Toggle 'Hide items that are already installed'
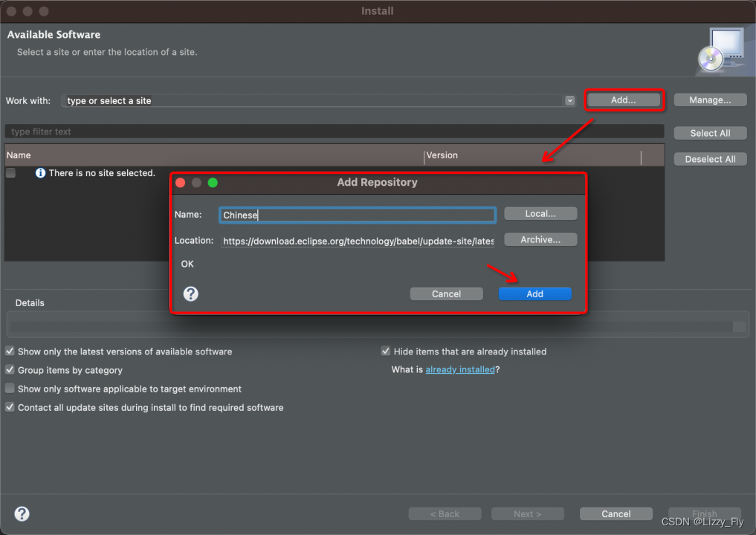756x535 pixels. [386, 351]
